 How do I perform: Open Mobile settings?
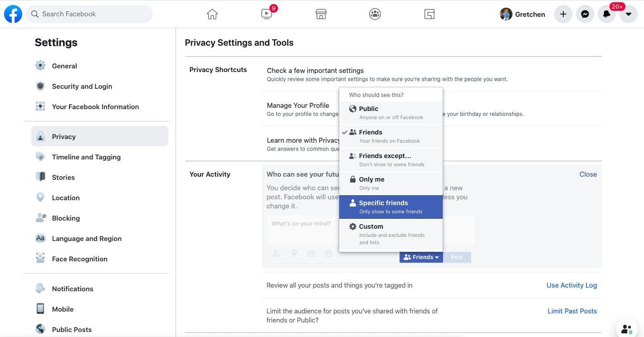point(100,309)
